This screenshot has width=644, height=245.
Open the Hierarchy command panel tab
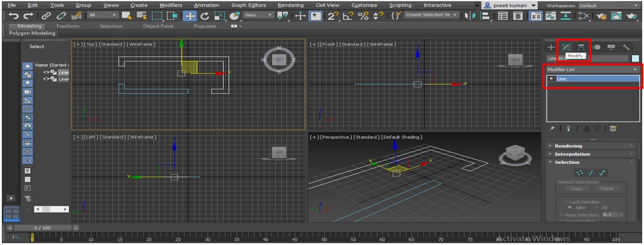(581, 47)
